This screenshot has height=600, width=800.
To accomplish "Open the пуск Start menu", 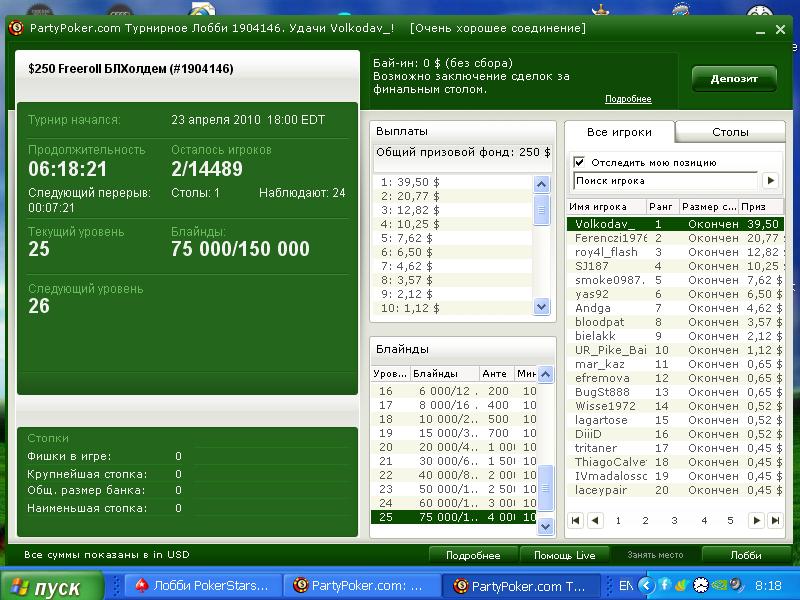I will (53, 586).
